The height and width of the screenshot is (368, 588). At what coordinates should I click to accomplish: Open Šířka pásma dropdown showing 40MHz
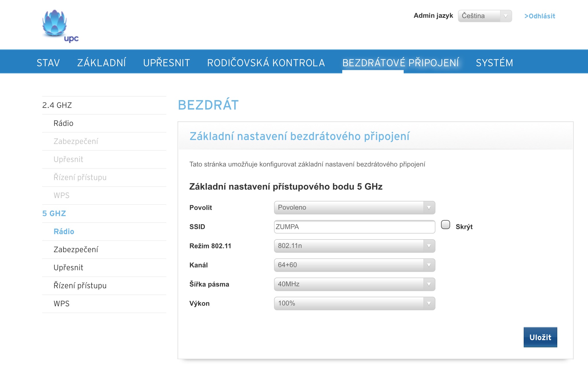coord(355,284)
